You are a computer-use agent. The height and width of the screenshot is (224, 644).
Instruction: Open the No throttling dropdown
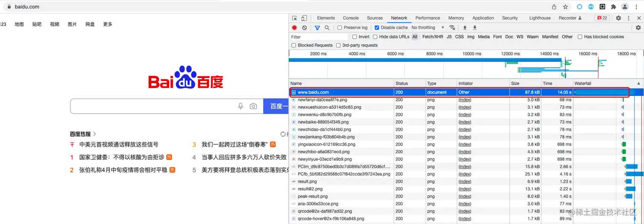(428, 28)
